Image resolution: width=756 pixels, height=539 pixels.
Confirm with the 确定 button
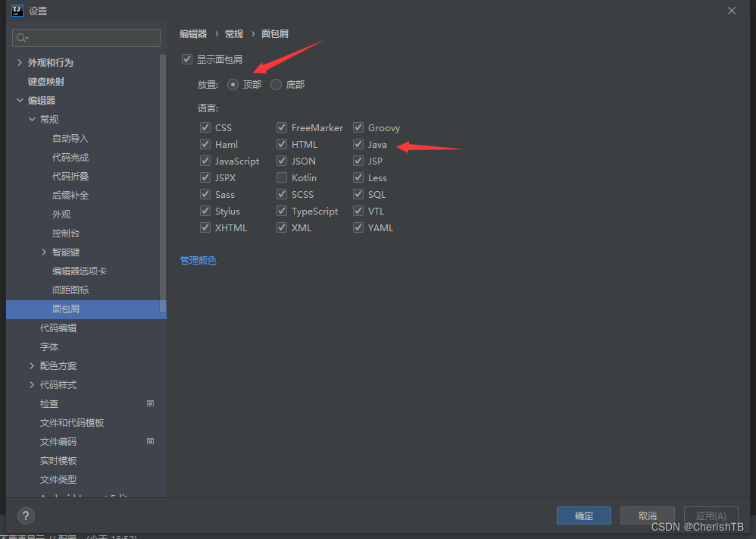(x=584, y=515)
